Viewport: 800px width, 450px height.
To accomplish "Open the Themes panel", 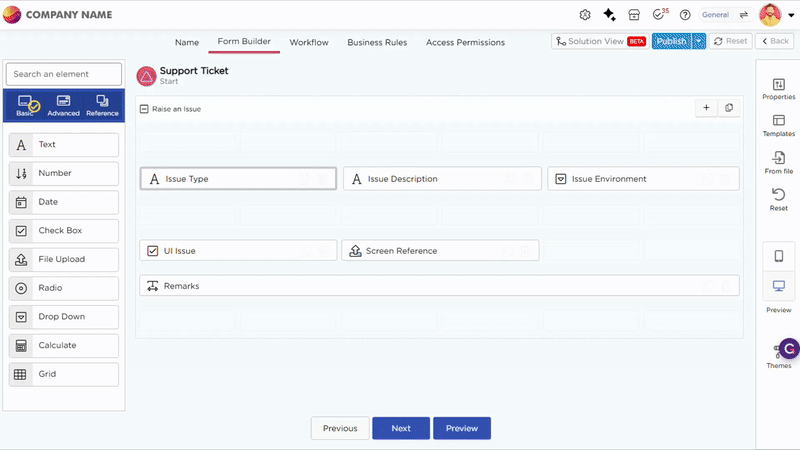I will coord(779,354).
